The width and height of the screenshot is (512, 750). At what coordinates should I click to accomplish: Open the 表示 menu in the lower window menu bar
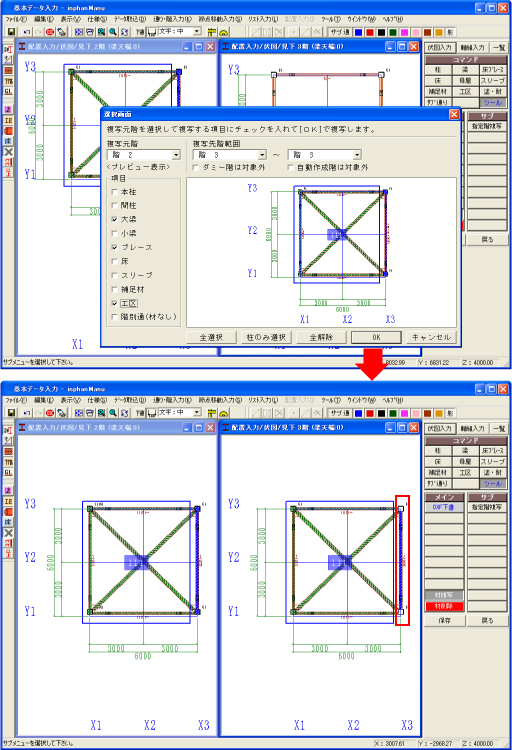pos(71,400)
